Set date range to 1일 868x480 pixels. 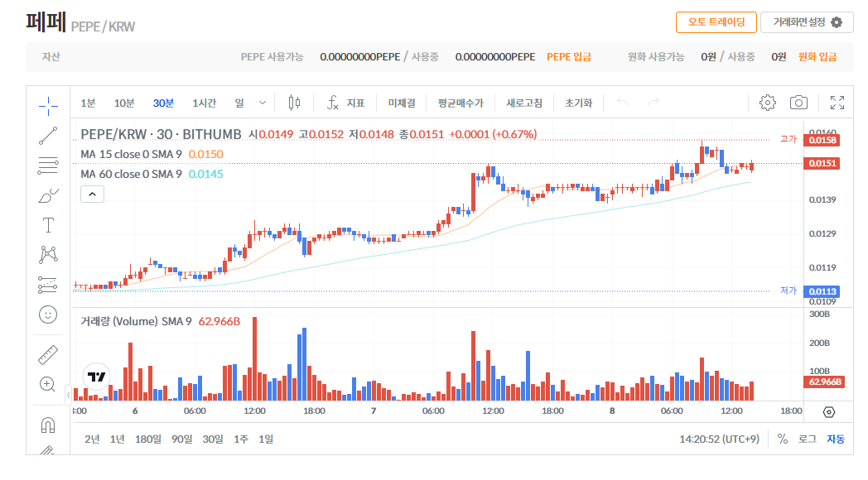[266, 439]
